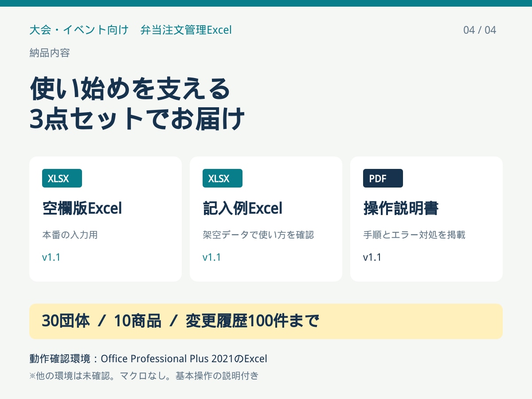Select the 操作説明書 card title
Image resolution: width=532 pixels, height=399 pixels.
(x=401, y=208)
